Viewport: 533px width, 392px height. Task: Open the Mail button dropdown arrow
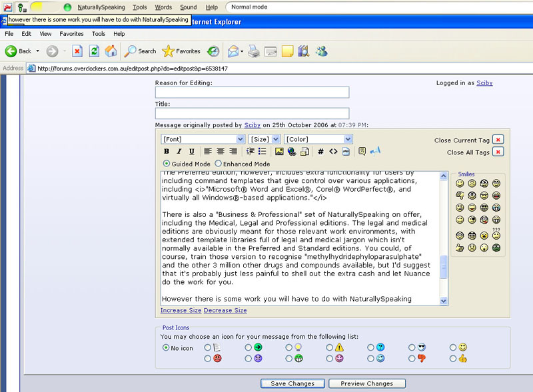242,52
